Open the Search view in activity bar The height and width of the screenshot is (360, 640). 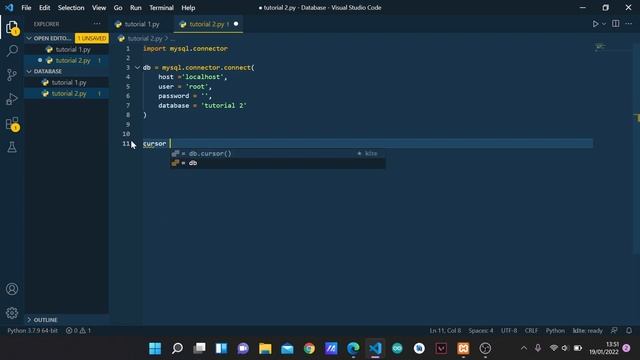click(x=12, y=51)
